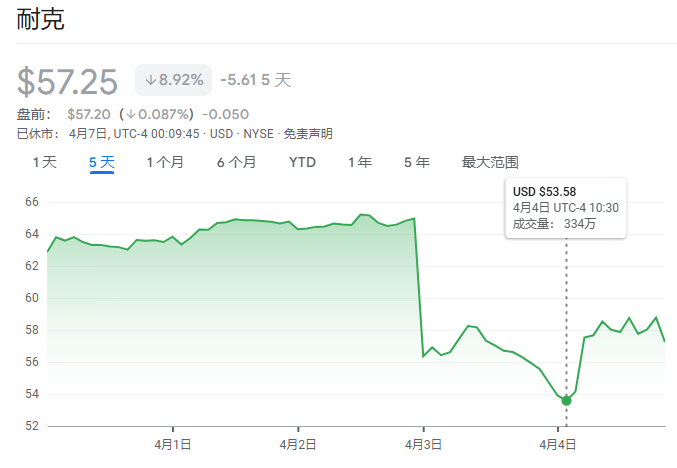The width and height of the screenshot is (677, 468).
Task: Click the 4月2日 date axis label
Action: [298, 444]
